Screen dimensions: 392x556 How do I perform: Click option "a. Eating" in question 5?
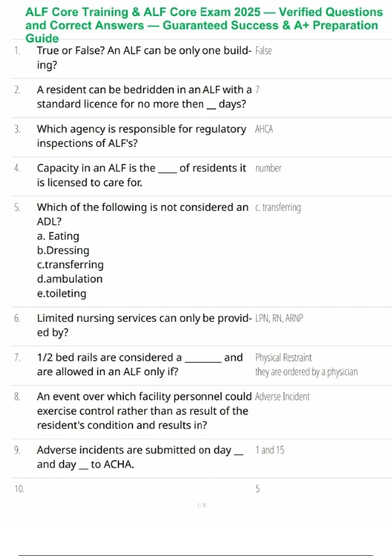[58, 236]
